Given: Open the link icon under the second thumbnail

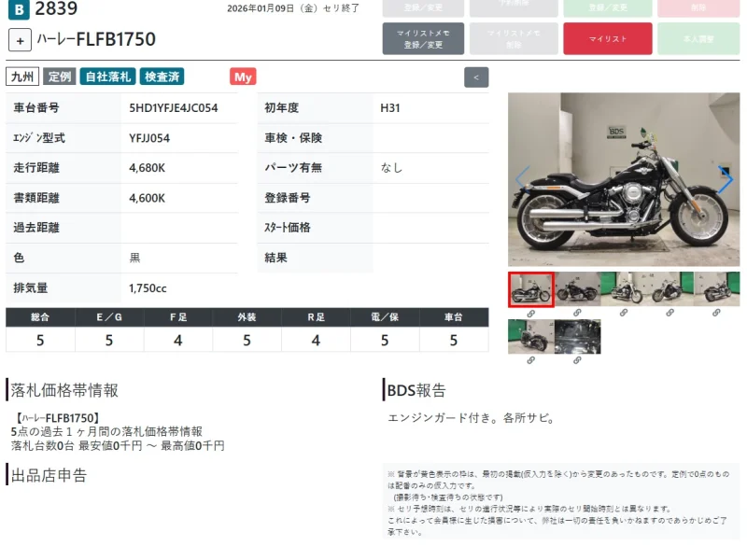Looking at the screenshot, I should tap(577, 313).
